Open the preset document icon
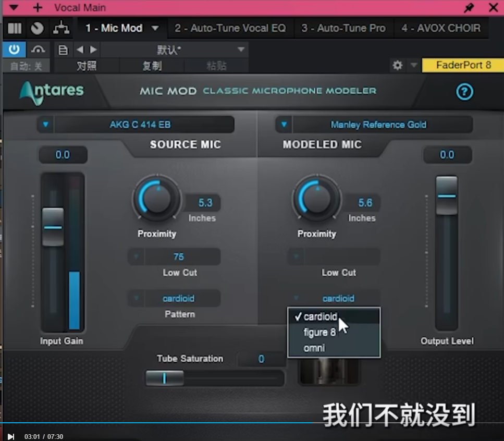 pyautogui.click(x=63, y=50)
